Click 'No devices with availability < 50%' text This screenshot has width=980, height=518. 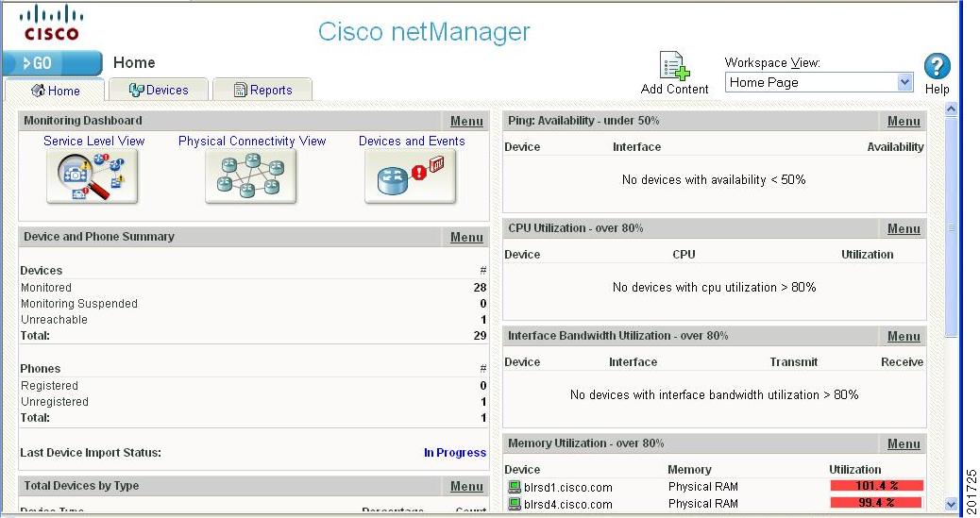point(714,180)
